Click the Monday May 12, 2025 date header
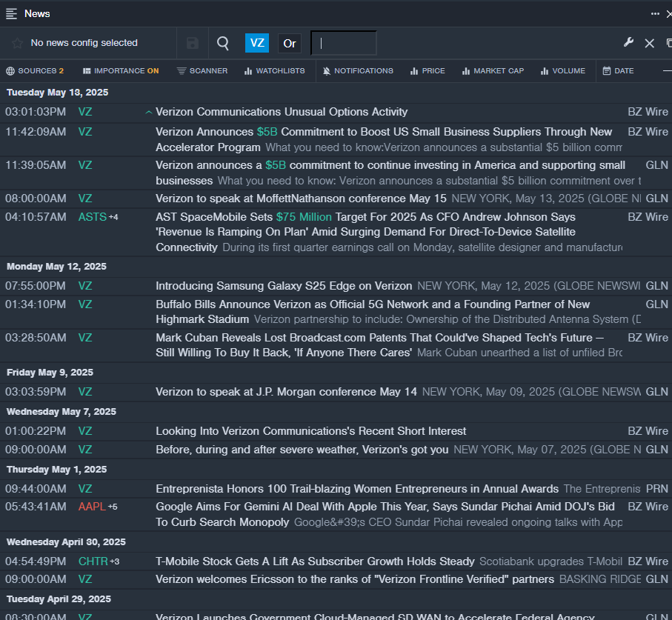Image resolution: width=672 pixels, height=620 pixels. [x=56, y=267]
